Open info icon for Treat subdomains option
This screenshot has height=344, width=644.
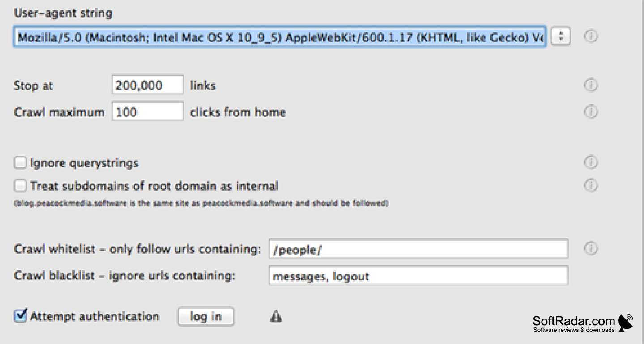(x=591, y=185)
